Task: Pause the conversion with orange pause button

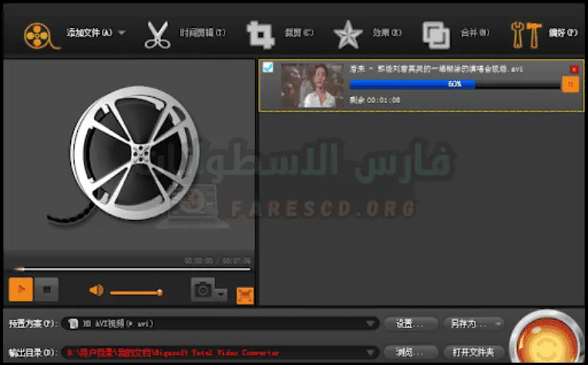Action: [570, 84]
